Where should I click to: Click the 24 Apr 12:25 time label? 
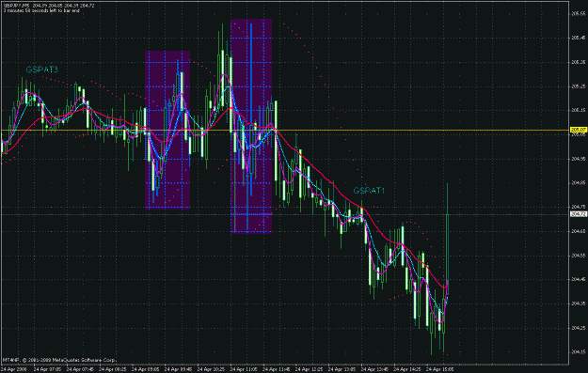pyautogui.click(x=309, y=369)
